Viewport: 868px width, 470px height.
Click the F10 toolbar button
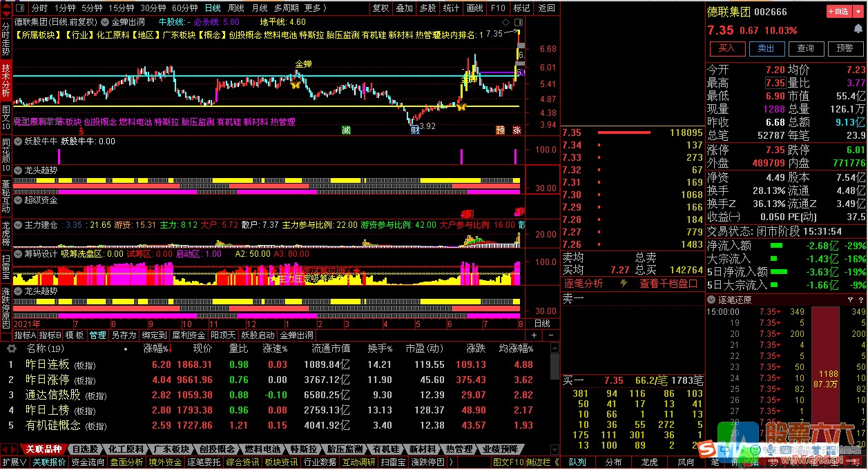point(497,8)
